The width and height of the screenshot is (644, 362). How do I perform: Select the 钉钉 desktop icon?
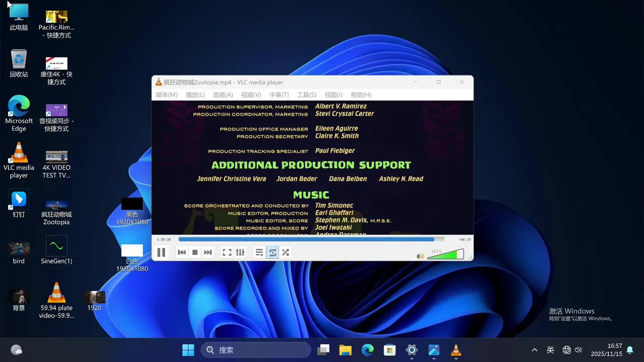tap(19, 204)
